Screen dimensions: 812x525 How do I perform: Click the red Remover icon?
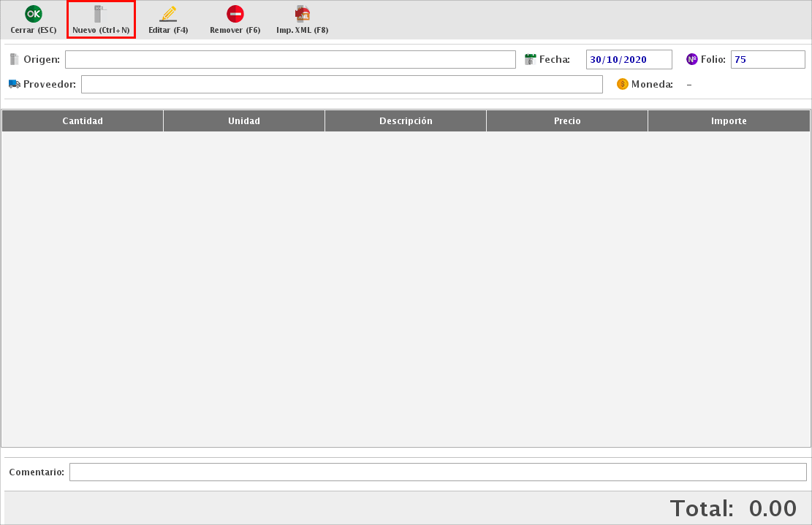235,14
